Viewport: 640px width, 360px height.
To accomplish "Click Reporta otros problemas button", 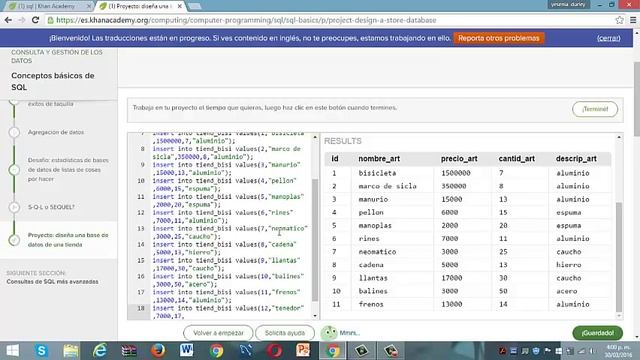I will pos(498,38).
